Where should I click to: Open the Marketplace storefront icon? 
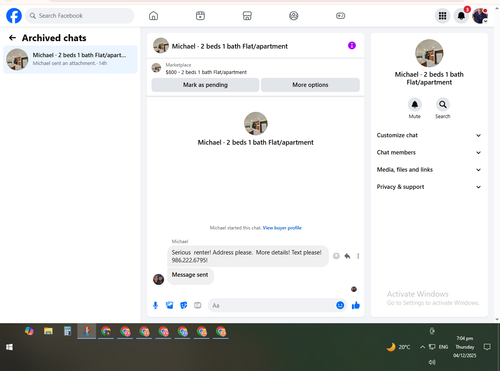point(247,16)
